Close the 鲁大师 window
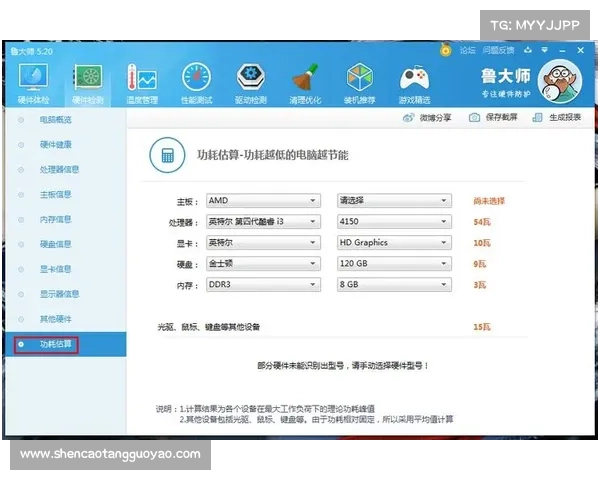This screenshot has height=480, width=600. coord(580,50)
